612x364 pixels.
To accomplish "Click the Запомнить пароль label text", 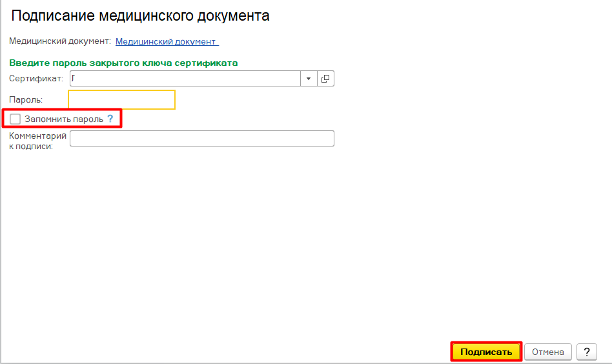I will (x=63, y=119).
